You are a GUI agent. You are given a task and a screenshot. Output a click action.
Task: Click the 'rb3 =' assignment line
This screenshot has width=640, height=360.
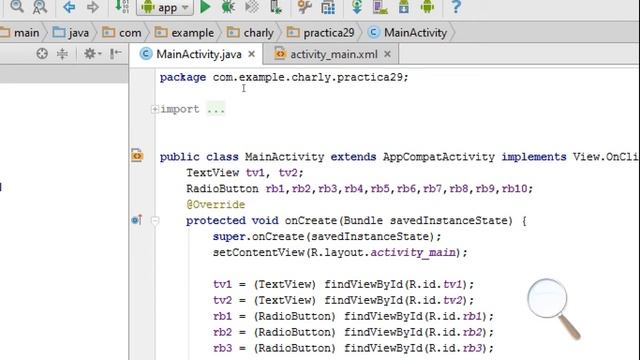point(353,348)
